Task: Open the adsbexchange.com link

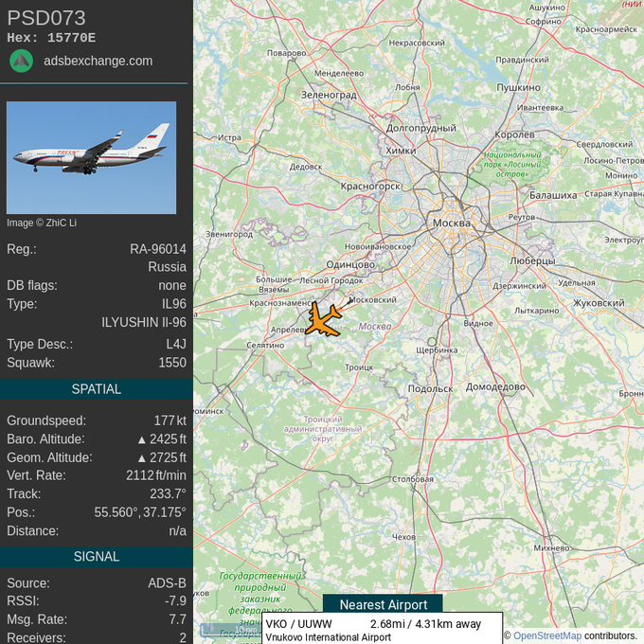Action: pyautogui.click(x=98, y=61)
